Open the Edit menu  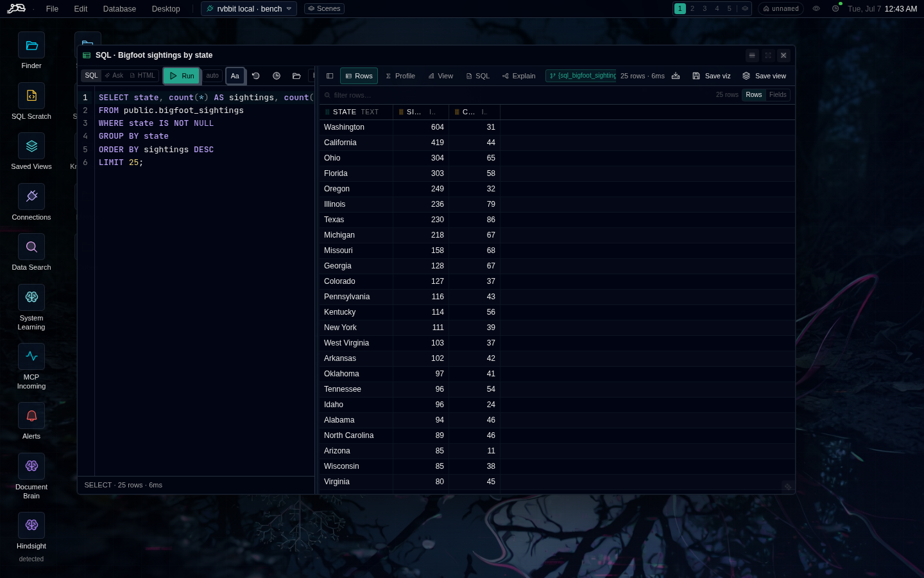(x=81, y=9)
